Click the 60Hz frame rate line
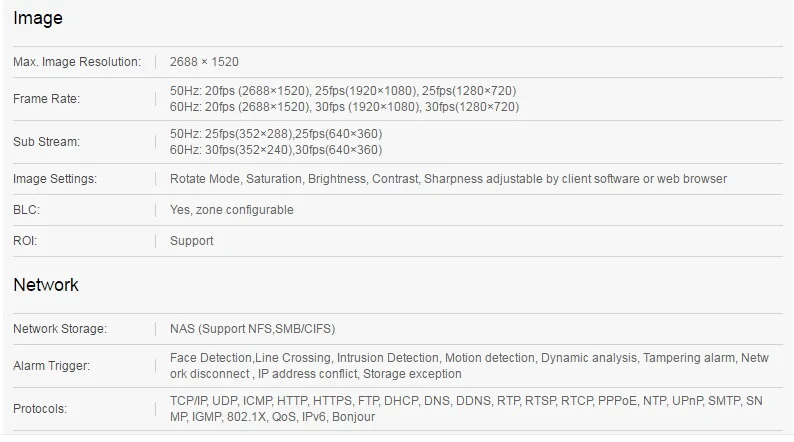The height and width of the screenshot is (442, 794). tap(344, 107)
